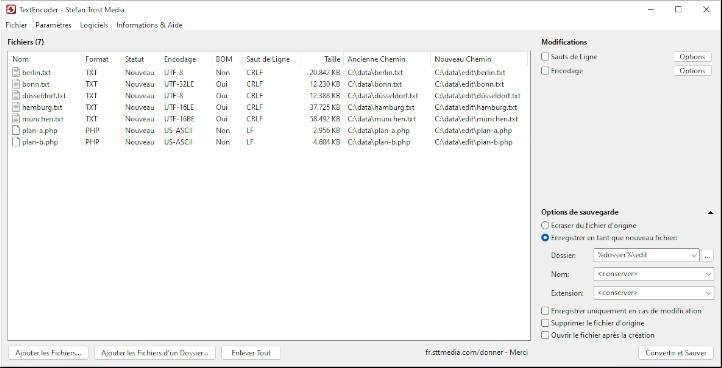Screen dimensions: 722x368
Task: Click Ajouter les Fichiers button
Action: pyautogui.click(x=48, y=353)
